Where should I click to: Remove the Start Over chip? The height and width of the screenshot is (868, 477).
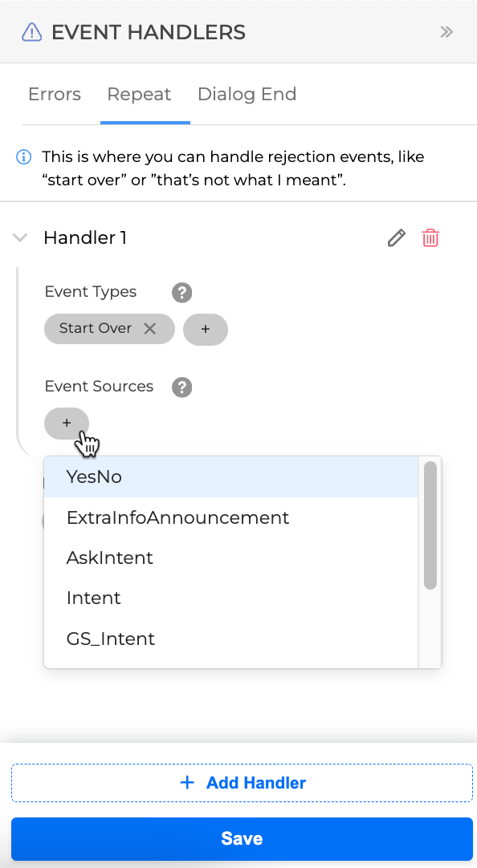tap(149, 329)
